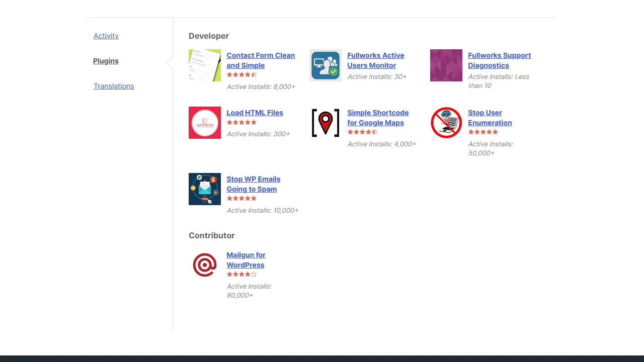Click the Mailgun @ symbol icon

click(204, 264)
